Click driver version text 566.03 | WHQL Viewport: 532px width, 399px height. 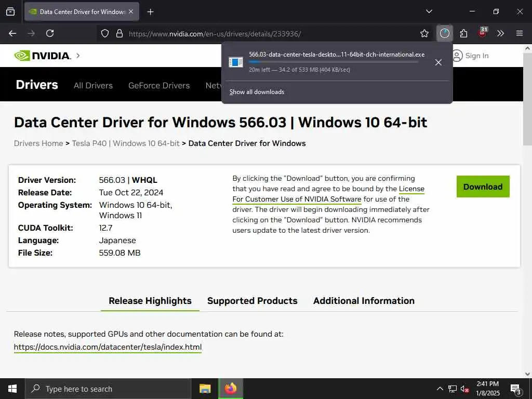coord(128,180)
